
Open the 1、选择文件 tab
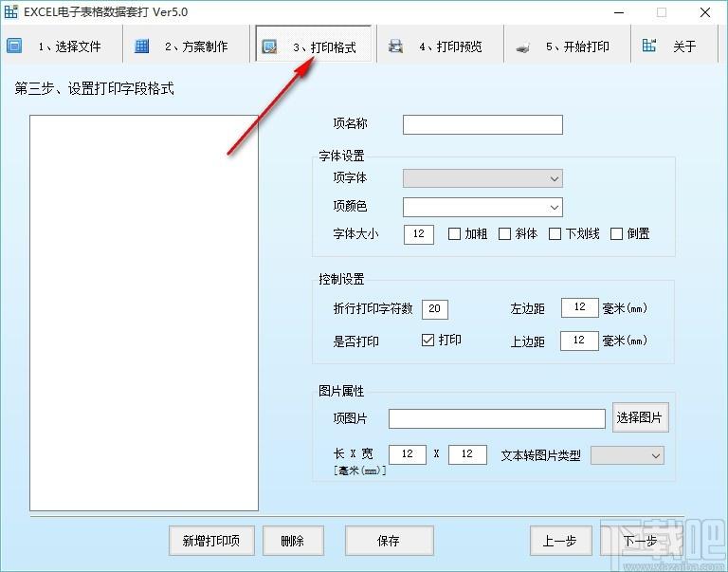(62, 45)
